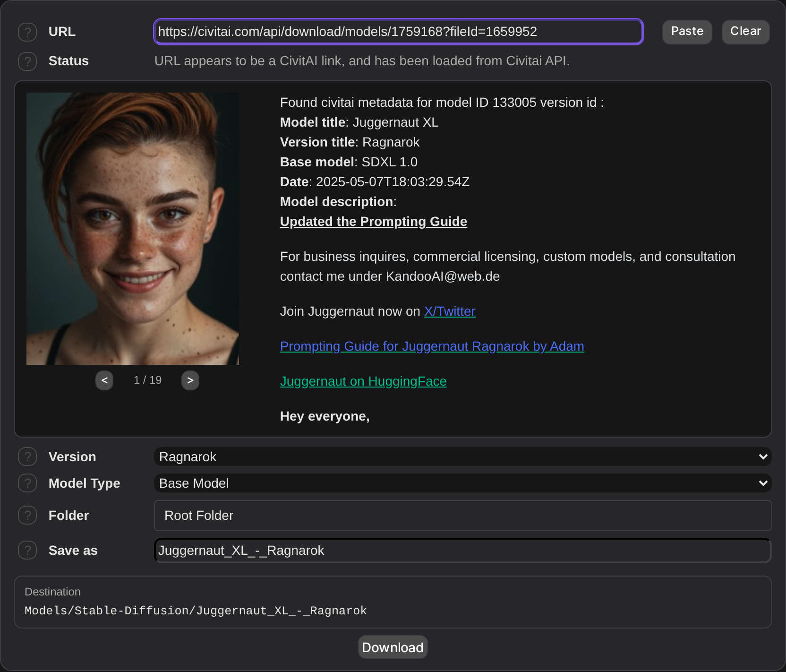This screenshot has width=786, height=672.
Task: Open the help icon beside Version
Action: 27,457
